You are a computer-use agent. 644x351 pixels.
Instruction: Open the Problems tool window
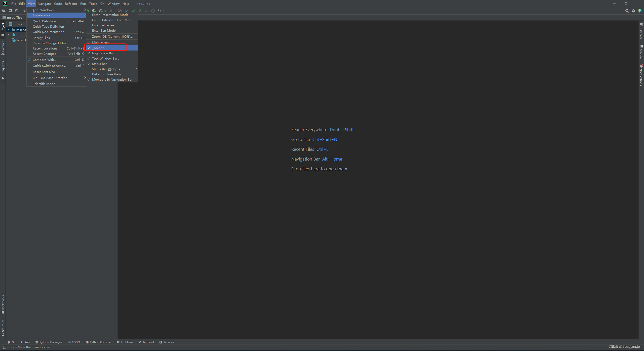(125, 342)
